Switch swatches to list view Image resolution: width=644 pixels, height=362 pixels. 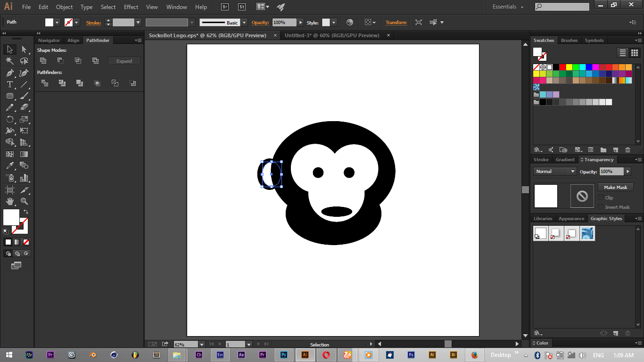[x=623, y=53]
